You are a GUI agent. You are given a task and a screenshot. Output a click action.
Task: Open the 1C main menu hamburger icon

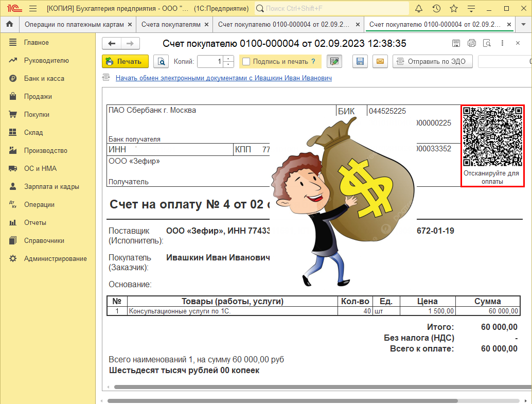(x=33, y=8)
